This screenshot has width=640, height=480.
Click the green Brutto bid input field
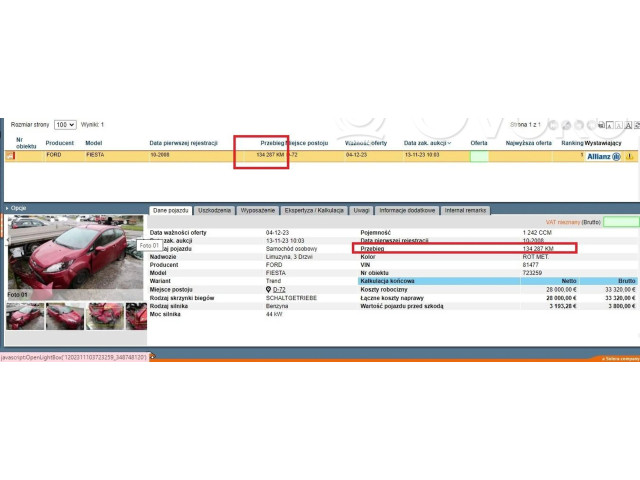pyautogui.click(x=621, y=222)
